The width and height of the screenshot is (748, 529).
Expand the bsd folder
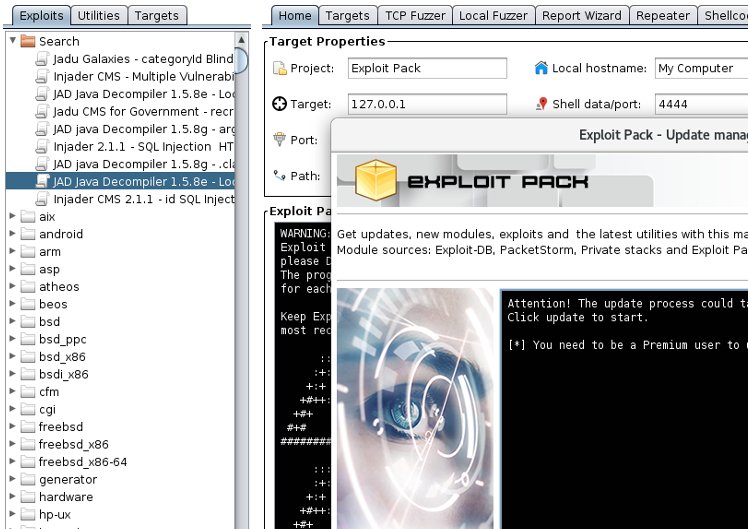[x=13, y=322]
